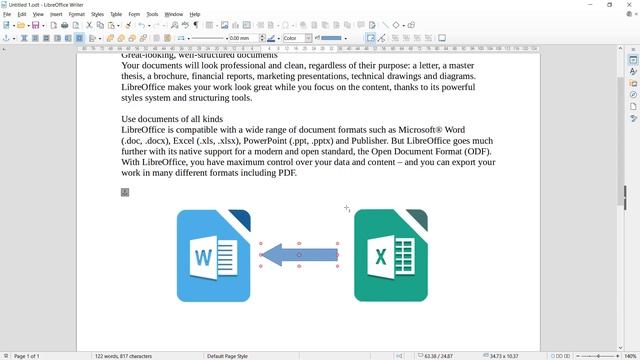Click the Insert Table icon
The image size is (640, 360).
pyautogui.click(x=209, y=25)
